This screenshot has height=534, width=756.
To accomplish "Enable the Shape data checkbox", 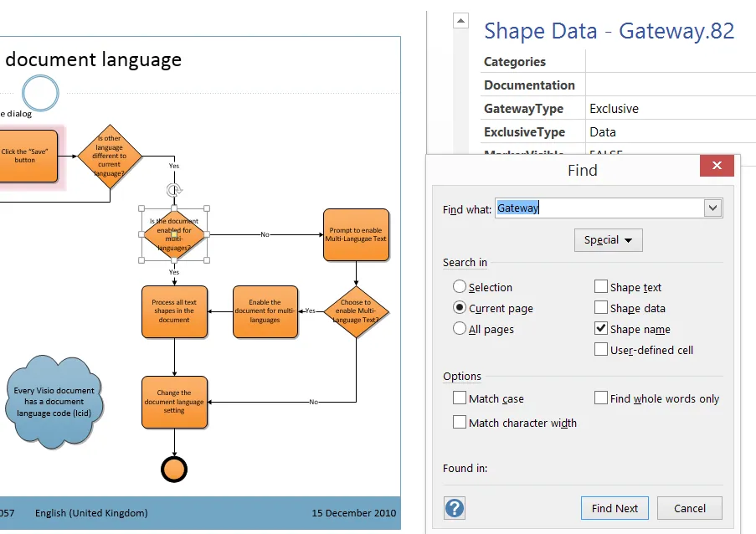I will [601, 307].
